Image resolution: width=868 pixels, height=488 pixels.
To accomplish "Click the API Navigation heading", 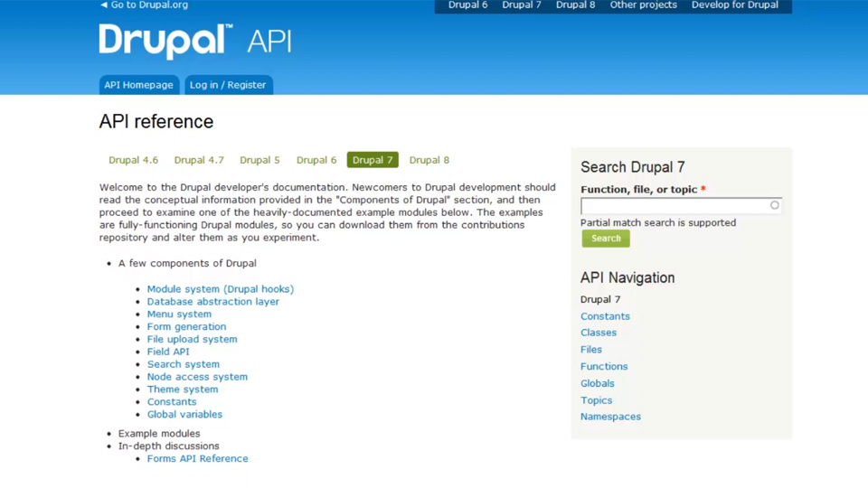I will pos(627,277).
